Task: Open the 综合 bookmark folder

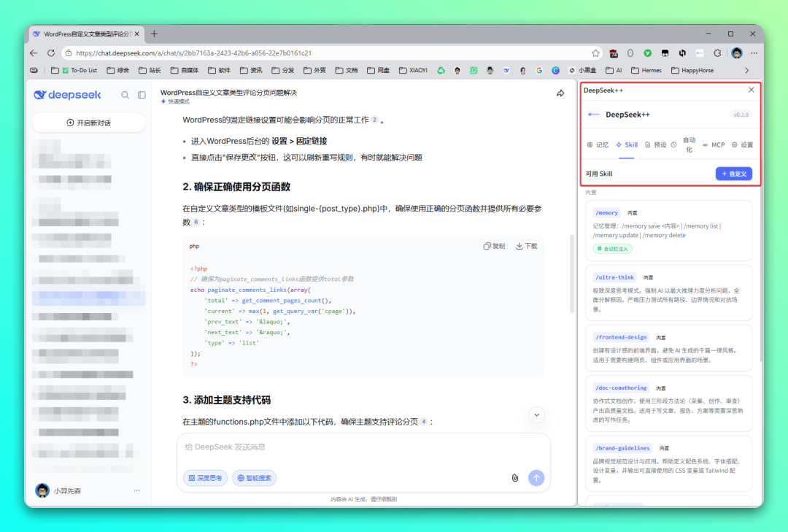Action: (118, 70)
